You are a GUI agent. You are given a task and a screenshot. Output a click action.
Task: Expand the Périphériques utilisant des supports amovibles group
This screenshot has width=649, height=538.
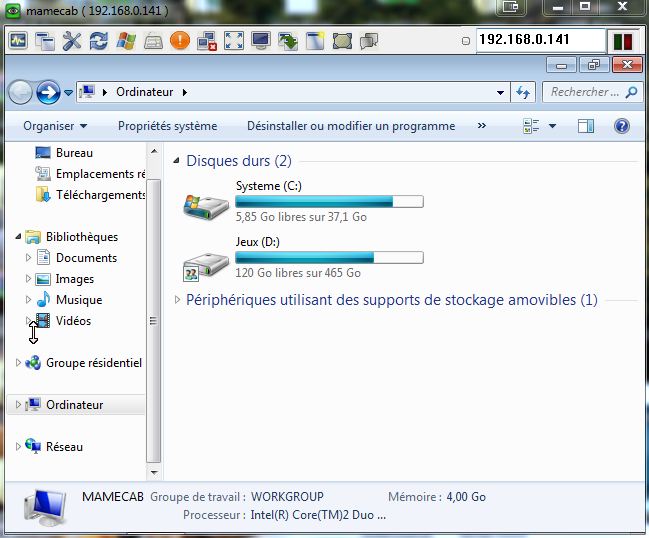(x=177, y=300)
